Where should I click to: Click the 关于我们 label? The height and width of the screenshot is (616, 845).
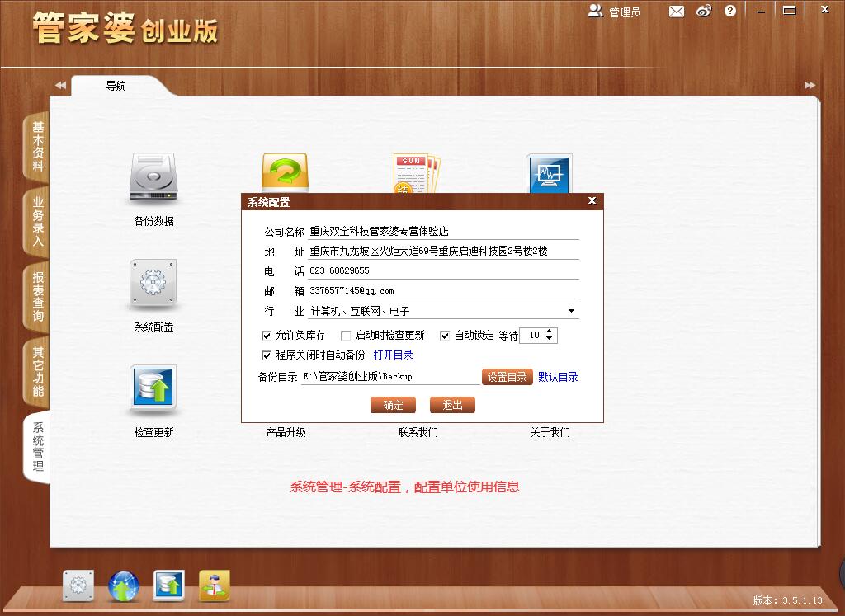point(550,432)
